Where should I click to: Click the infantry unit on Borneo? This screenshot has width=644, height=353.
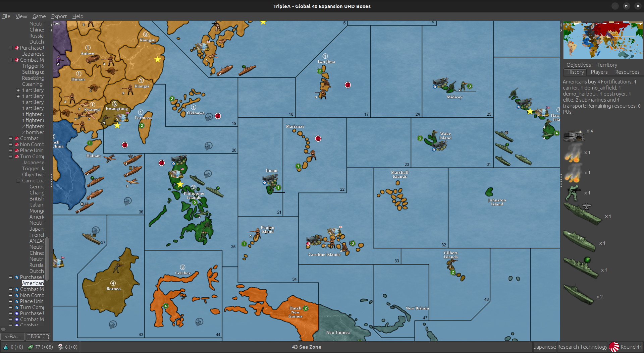click(x=118, y=268)
